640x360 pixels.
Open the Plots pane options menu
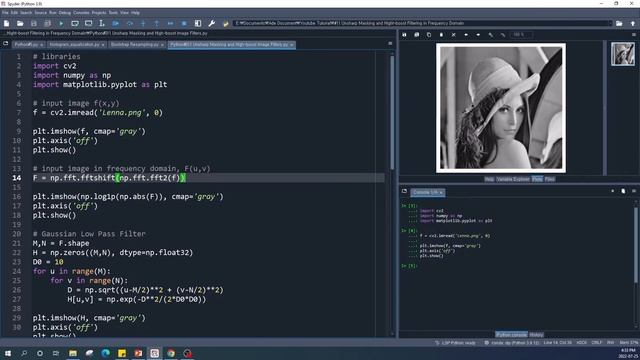coord(634,35)
